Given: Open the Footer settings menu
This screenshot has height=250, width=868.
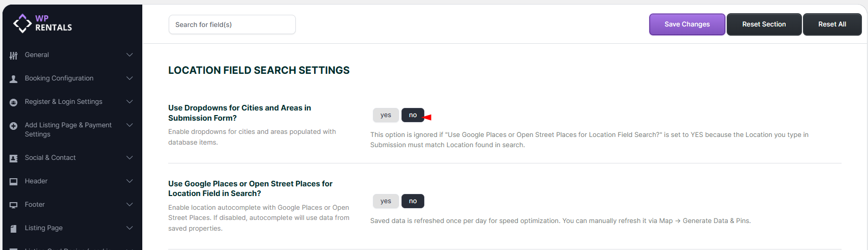Looking at the screenshot, I should [x=35, y=205].
